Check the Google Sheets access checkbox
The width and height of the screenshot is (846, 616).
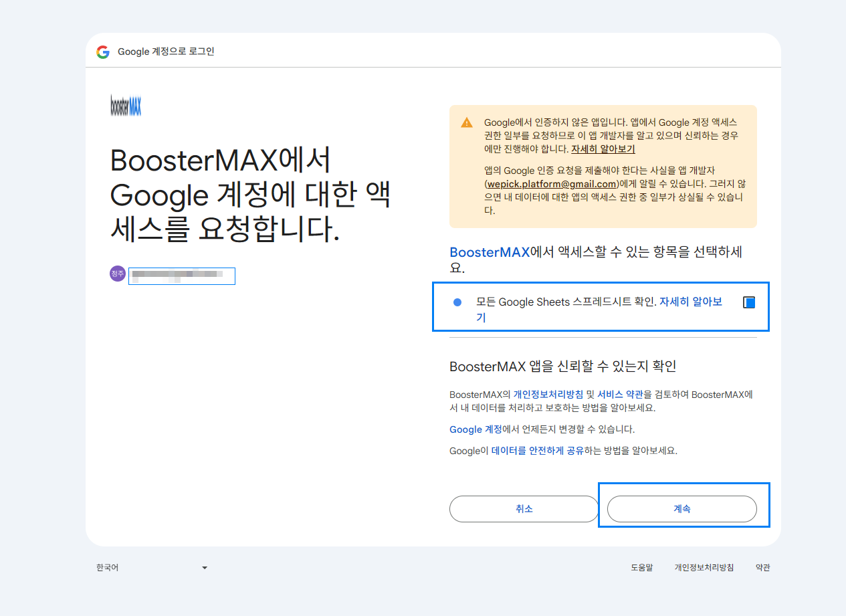click(749, 302)
